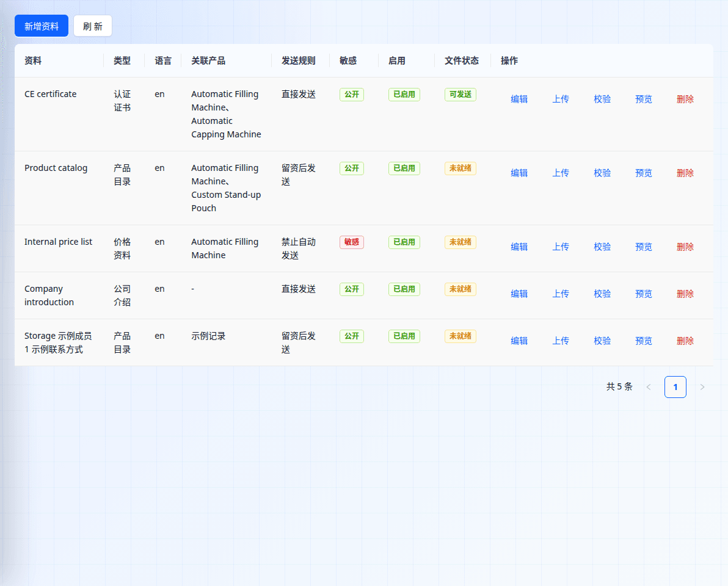The height and width of the screenshot is (586, 728).
Task: Preview the CE certificate
Action: pos(644,99)
